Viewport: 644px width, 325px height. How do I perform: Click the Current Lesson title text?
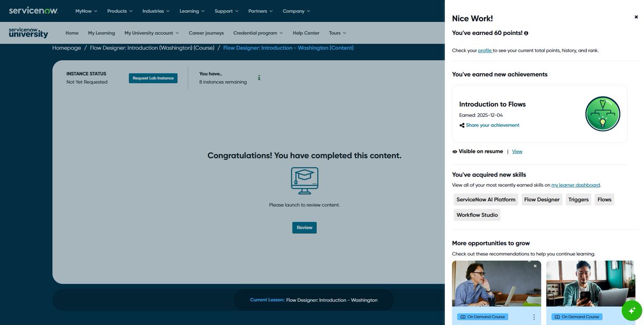pos(332,300)
